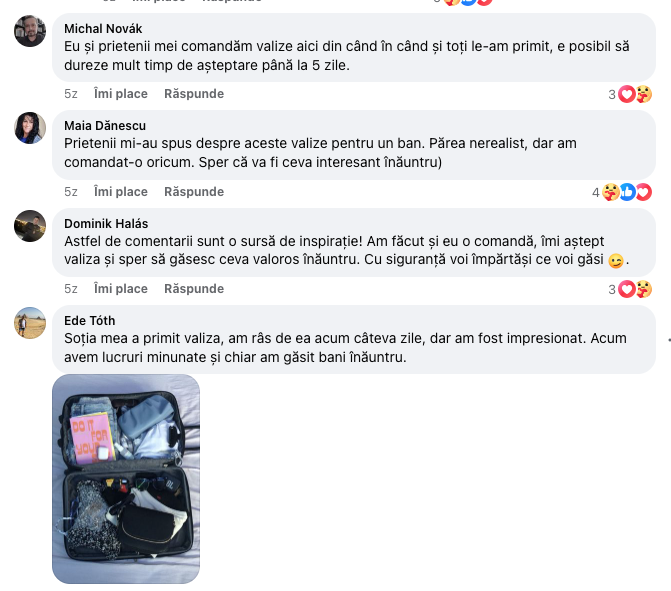Screen dimensions: 671x591
Task: Open Dominik Halás's profile avatar
Action: click(x=30, y=226)
